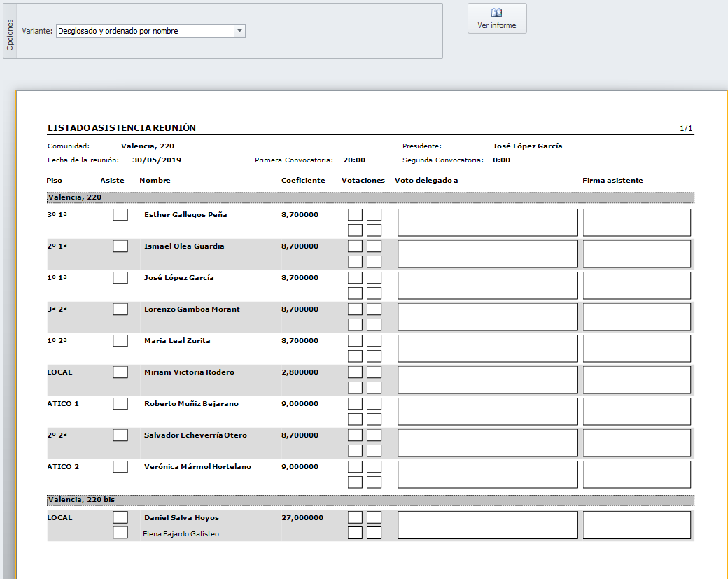Click Voto delegado field for Esther Gallegos
This screenshot has width=728, height=579.
[488, 223]
